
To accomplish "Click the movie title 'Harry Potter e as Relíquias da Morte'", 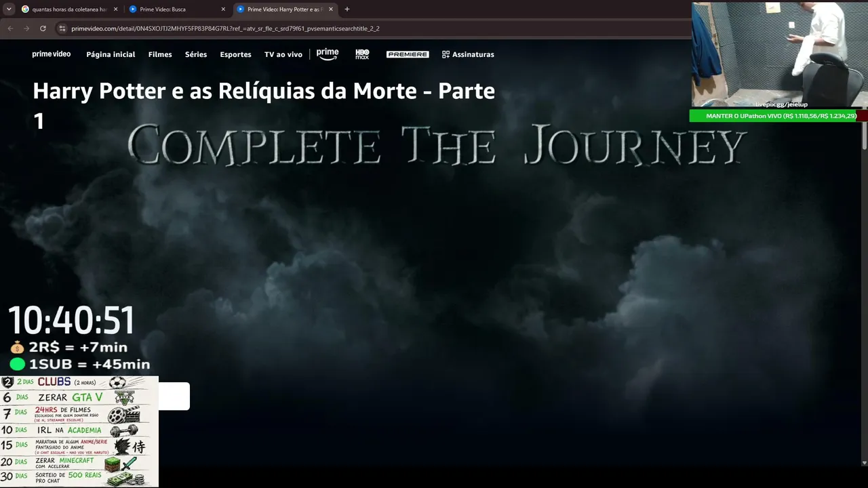I will point(264,105).
